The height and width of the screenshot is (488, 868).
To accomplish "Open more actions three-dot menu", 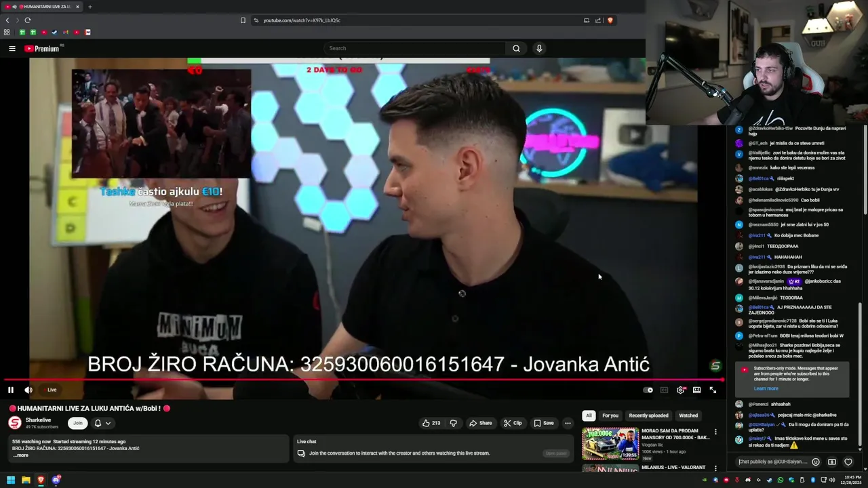I will (568, 423).
